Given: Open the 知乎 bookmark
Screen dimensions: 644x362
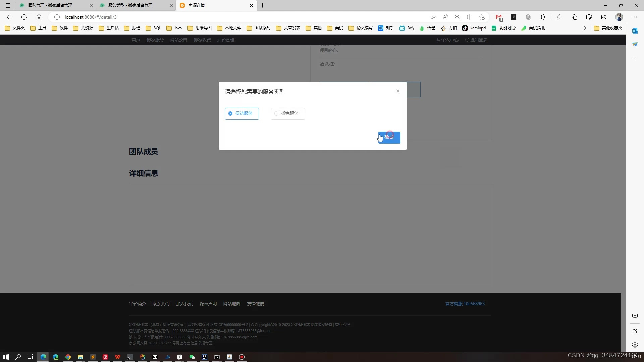Looking at the screenshot, I should point(386,28).
